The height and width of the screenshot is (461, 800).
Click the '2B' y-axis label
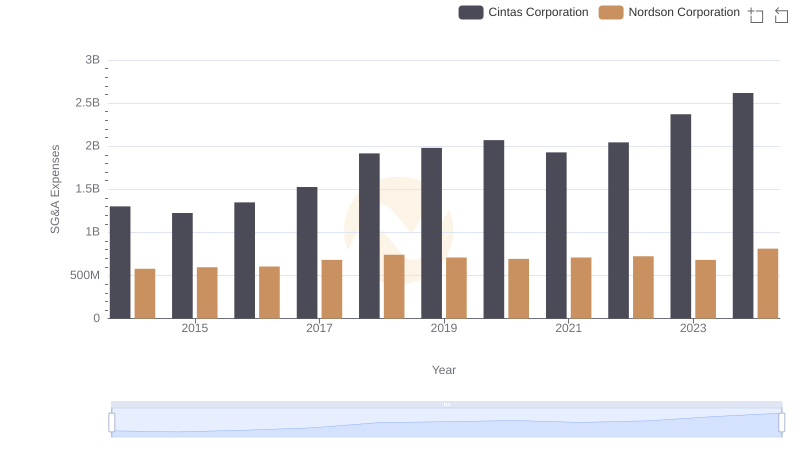(x=93, y=146)
